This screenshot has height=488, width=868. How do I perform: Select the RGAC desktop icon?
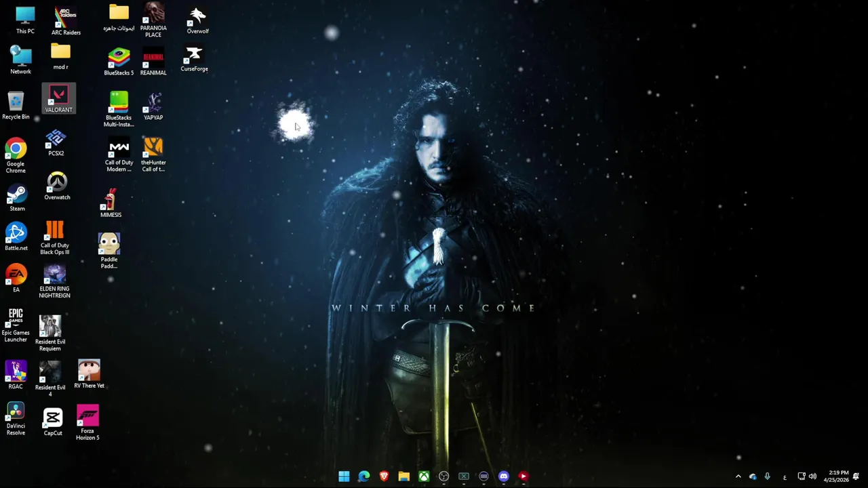(15, 375)
